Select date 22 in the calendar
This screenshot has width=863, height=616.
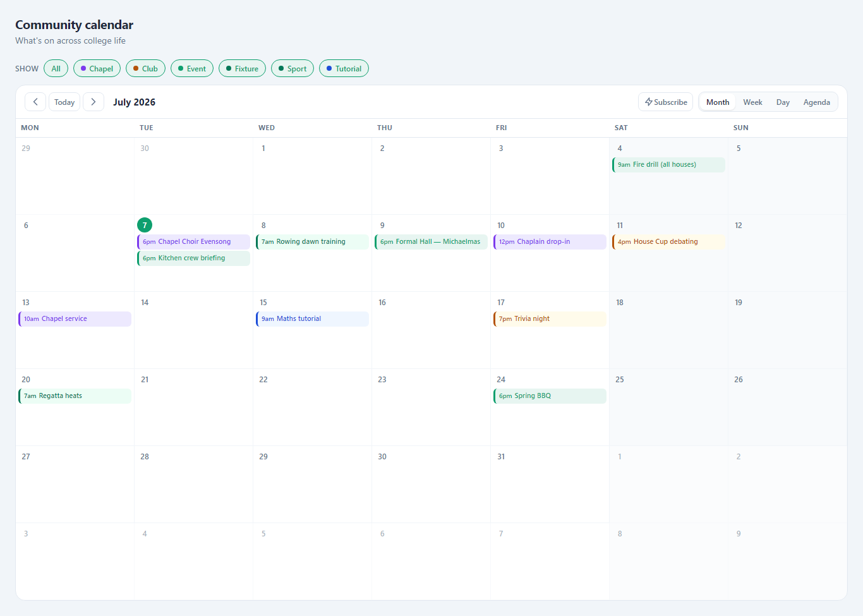263,380
